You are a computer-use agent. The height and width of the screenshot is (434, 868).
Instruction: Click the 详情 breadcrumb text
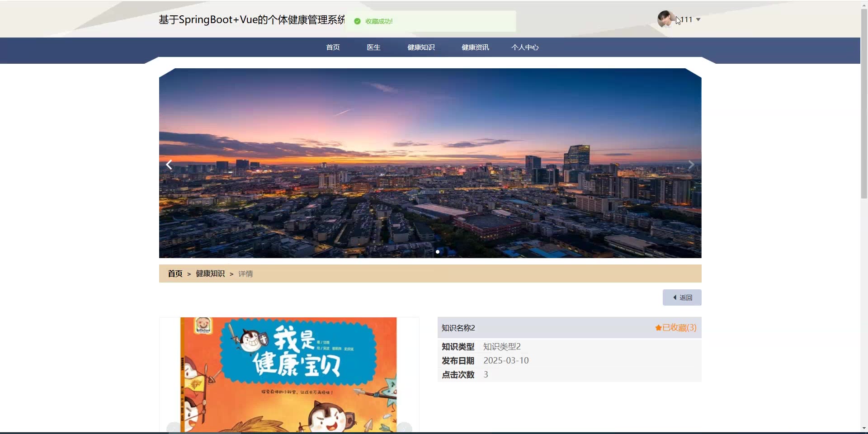tap(245, 274)
